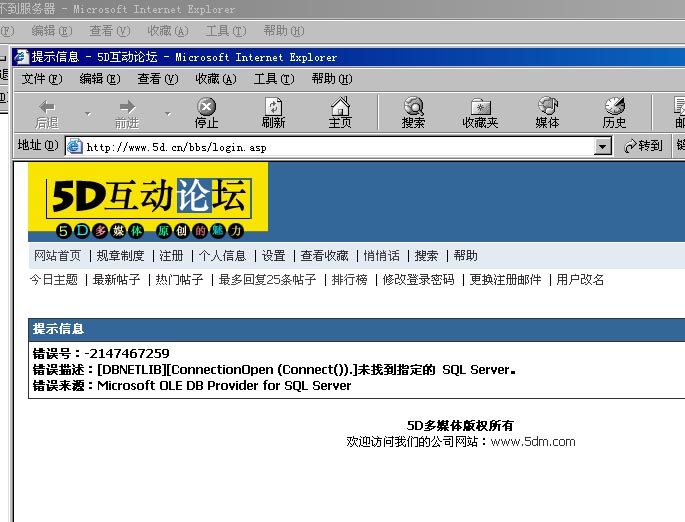Click the 5D互动论坛 logo banner

pos(148,201)
